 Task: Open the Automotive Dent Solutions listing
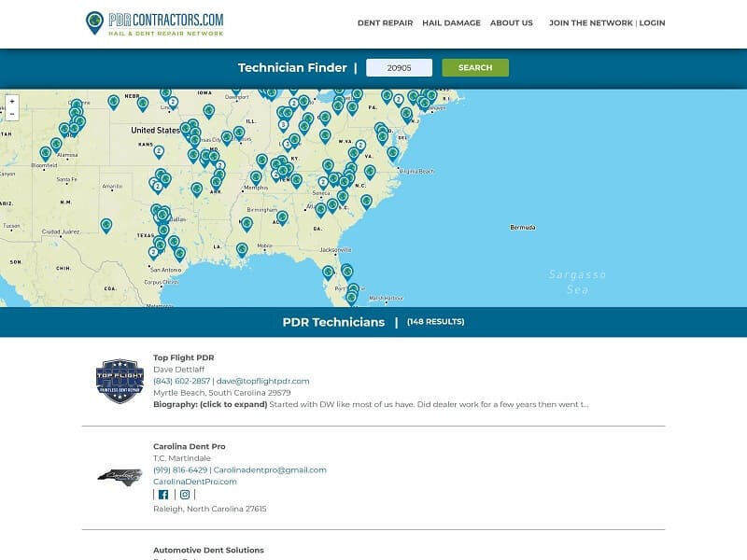point(208,550)
